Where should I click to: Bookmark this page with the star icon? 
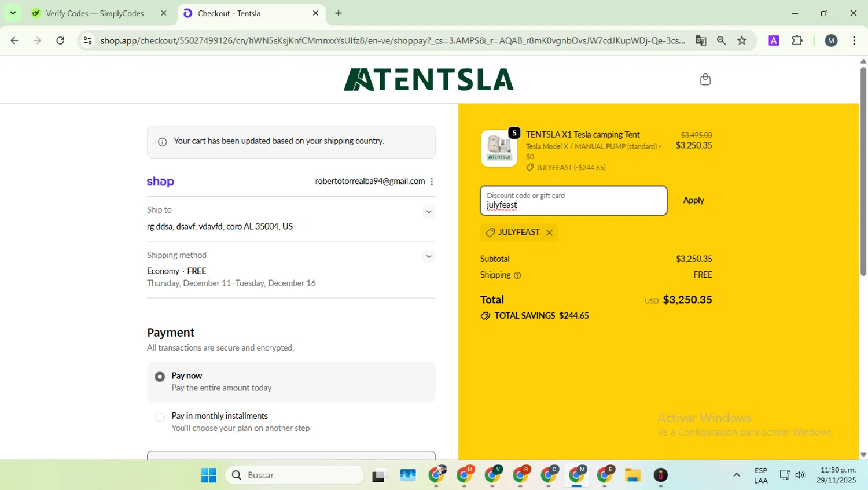pos(742,40)
